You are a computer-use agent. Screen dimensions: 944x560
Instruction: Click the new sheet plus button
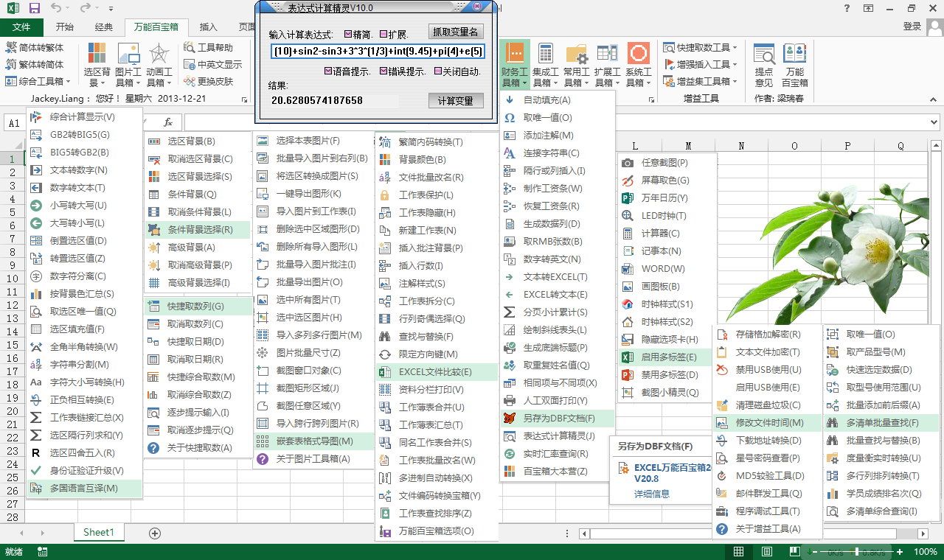155,533
